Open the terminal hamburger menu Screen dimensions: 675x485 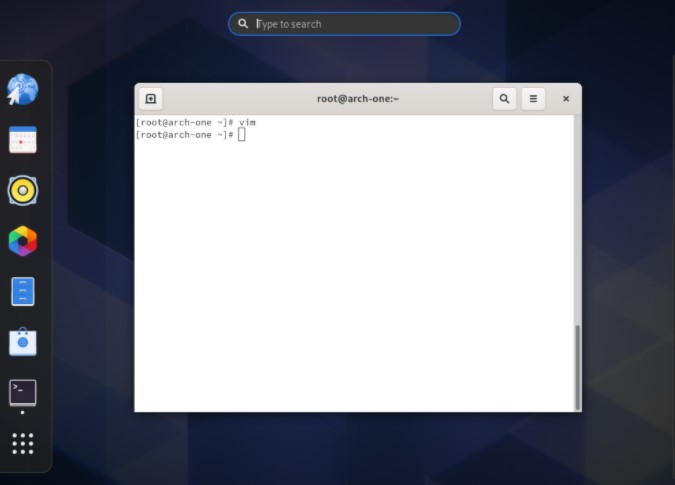click(x=533, y=99)
